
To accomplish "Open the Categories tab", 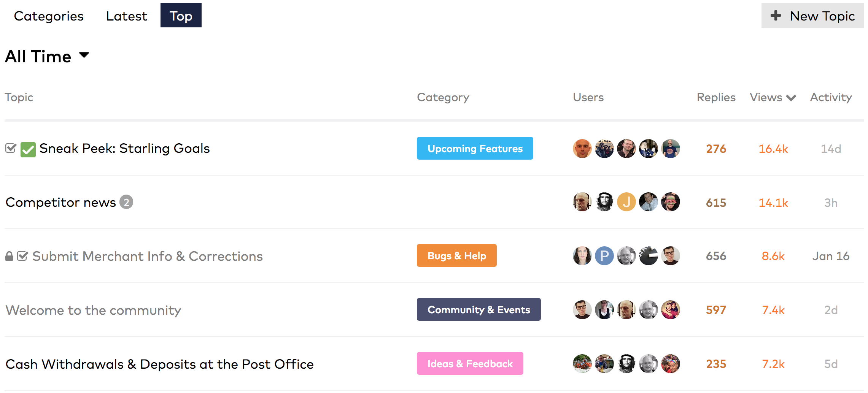I will coord(49,16).
